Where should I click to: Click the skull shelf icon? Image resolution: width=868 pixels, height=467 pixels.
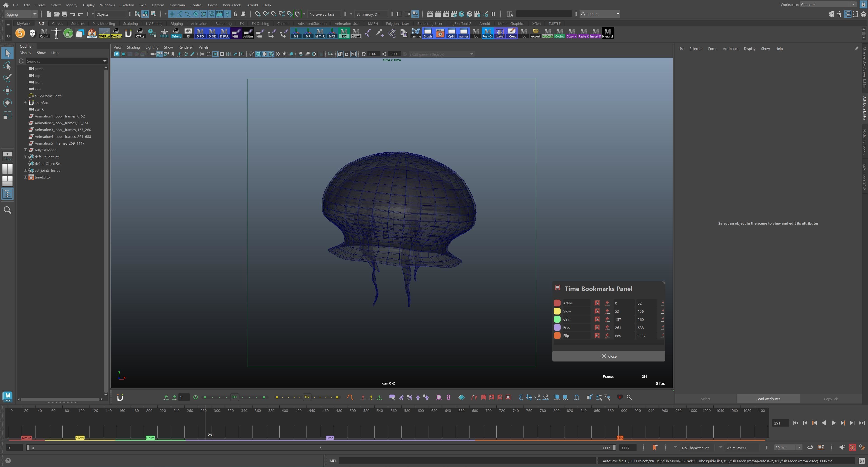(x=32, y=33)
